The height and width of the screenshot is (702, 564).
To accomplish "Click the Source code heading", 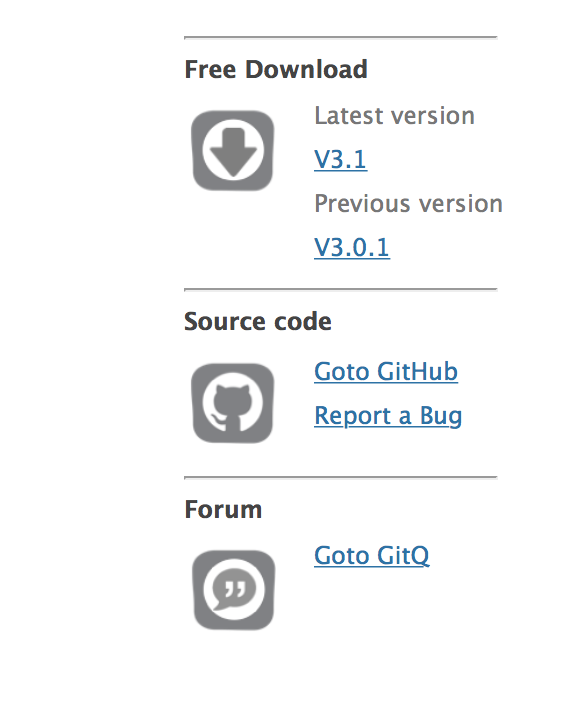I will point(258,321).
